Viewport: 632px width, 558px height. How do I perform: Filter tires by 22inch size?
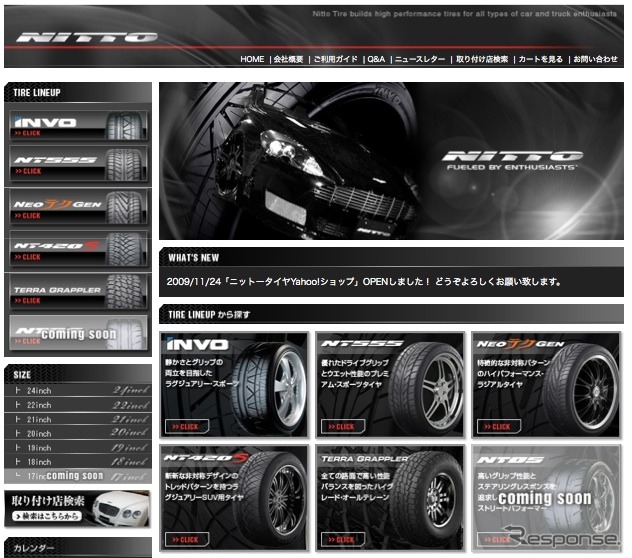78,405
